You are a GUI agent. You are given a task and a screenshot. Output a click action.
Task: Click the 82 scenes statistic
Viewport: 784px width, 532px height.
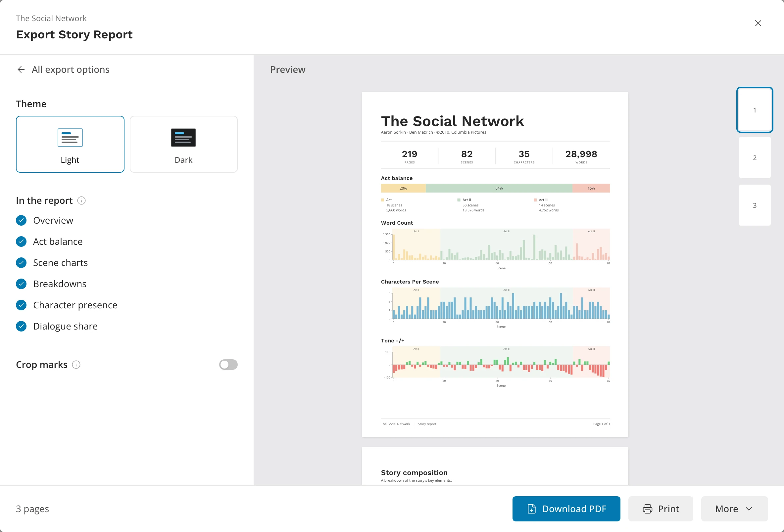466,156
